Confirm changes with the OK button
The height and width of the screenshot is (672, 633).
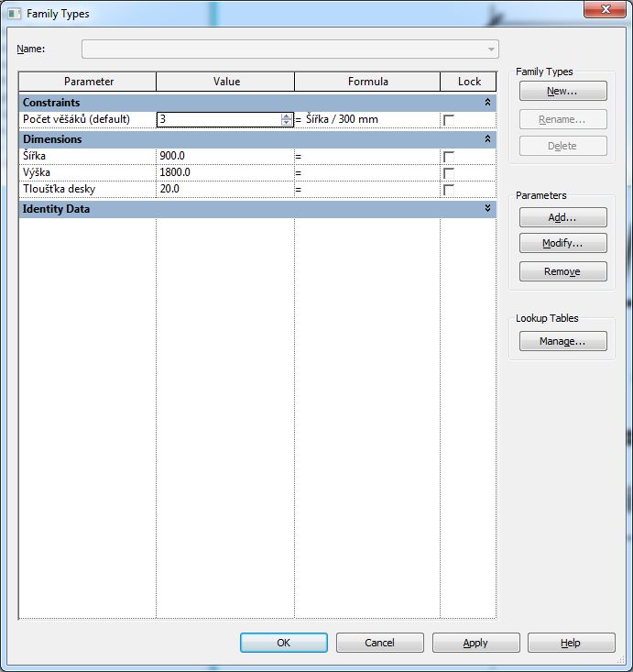[283, 643]
